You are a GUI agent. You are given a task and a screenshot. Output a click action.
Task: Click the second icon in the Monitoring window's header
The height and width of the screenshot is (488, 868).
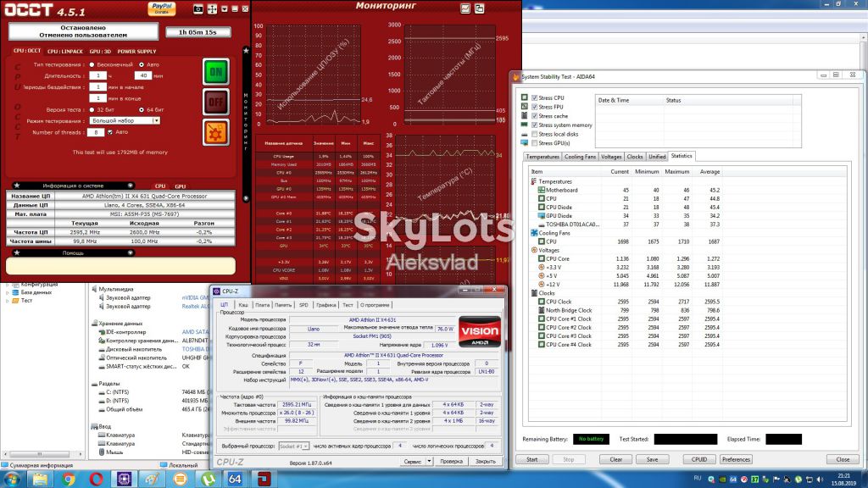click(480, 8)
